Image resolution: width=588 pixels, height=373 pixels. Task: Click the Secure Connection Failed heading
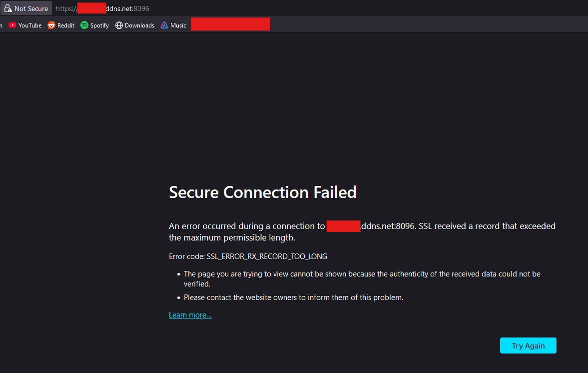(x=262, y=192)
